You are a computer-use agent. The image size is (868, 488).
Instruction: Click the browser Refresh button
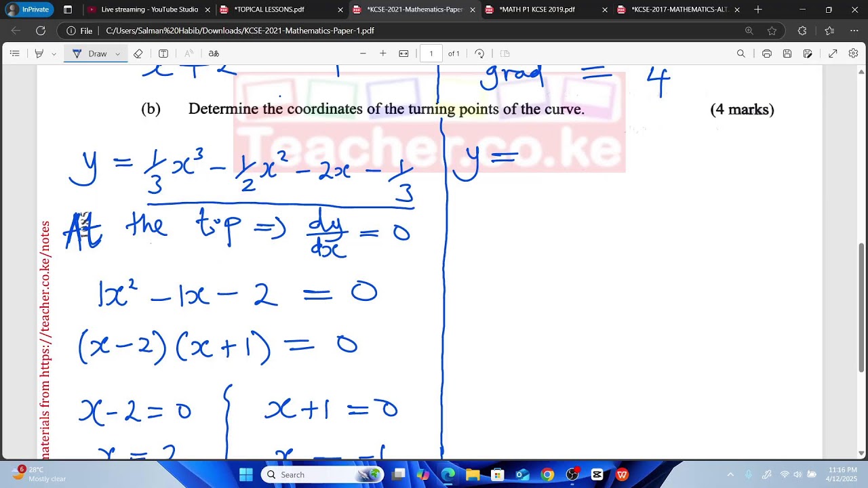click(41, 30)
